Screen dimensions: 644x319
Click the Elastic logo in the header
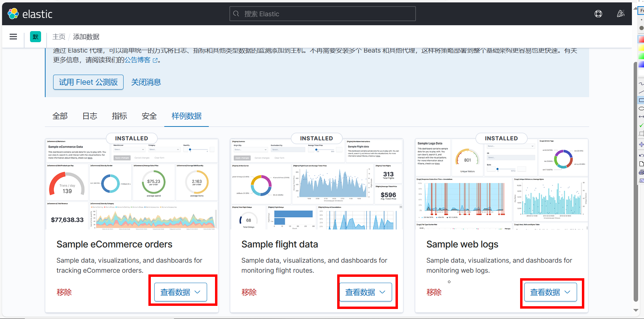30,14
